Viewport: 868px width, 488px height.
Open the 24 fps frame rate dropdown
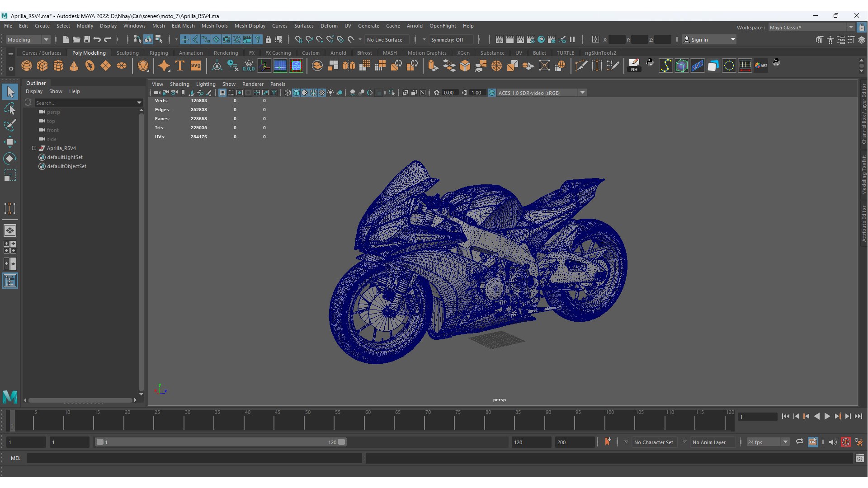[x=768, y=442]
